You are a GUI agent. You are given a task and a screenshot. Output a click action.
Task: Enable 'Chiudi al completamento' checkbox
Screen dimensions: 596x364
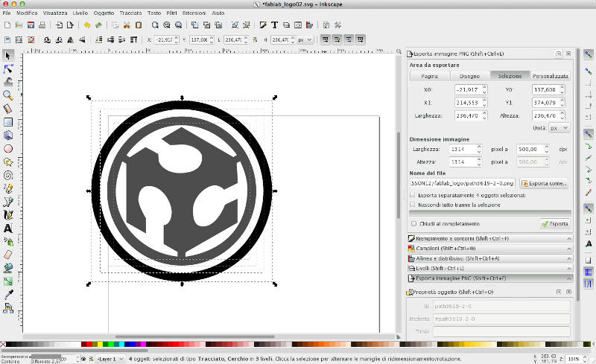(x=414, y=224)
